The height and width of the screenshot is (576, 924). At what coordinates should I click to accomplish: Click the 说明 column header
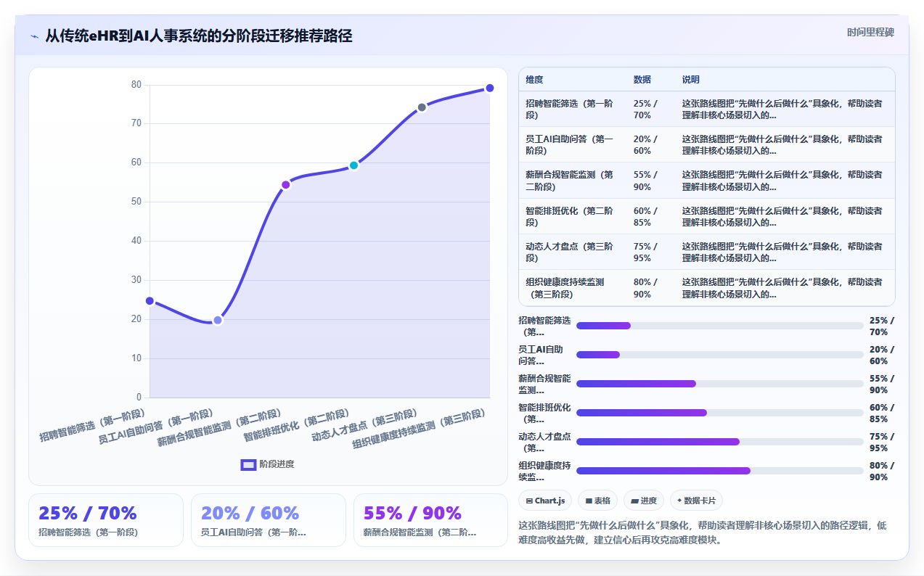coord(785,80)
